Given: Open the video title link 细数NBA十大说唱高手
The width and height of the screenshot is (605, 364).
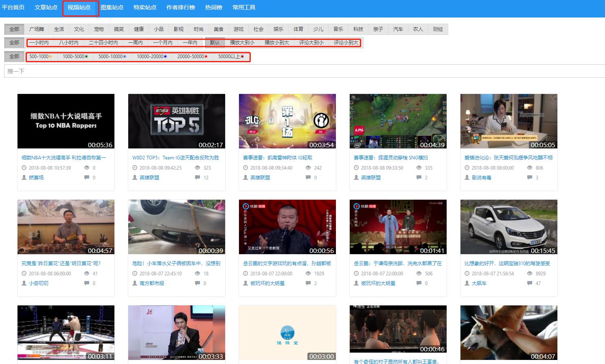Looking at the screenshot, I should [x=64, y=157].
